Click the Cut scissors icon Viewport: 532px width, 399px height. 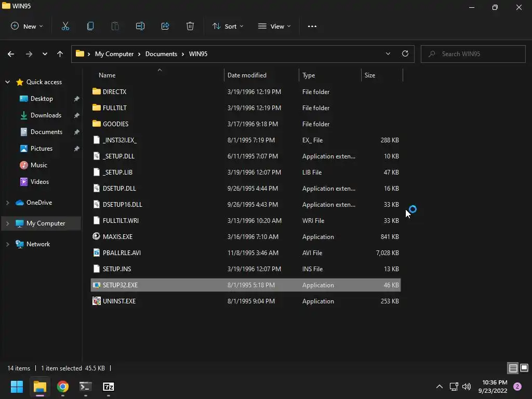point(65,26)
